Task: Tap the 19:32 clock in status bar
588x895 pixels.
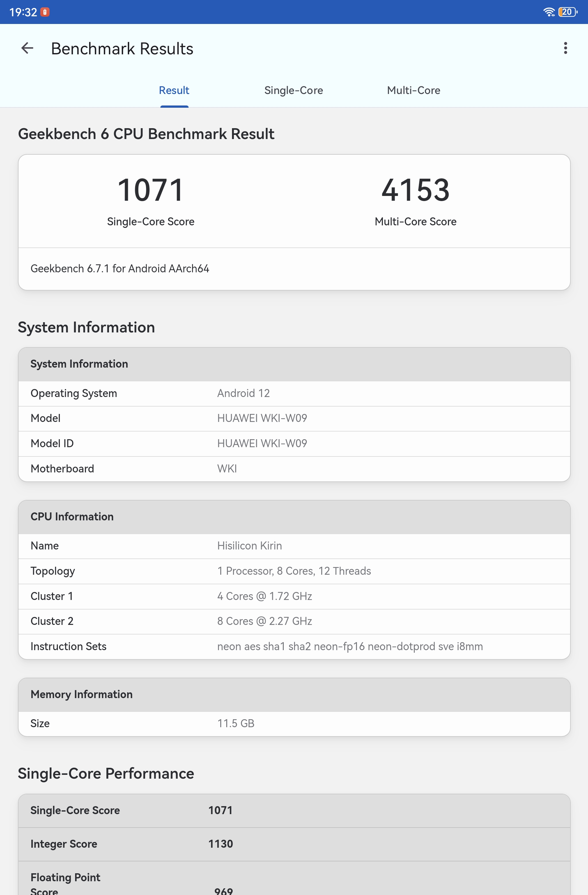Action: point(23,12)
